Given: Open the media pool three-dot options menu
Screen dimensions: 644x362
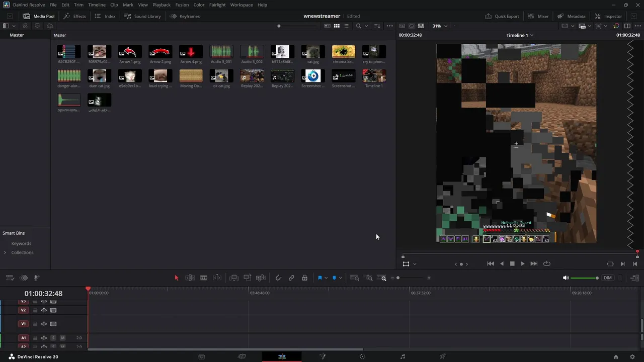Looking at the screenshot, I should coord(389,26).
